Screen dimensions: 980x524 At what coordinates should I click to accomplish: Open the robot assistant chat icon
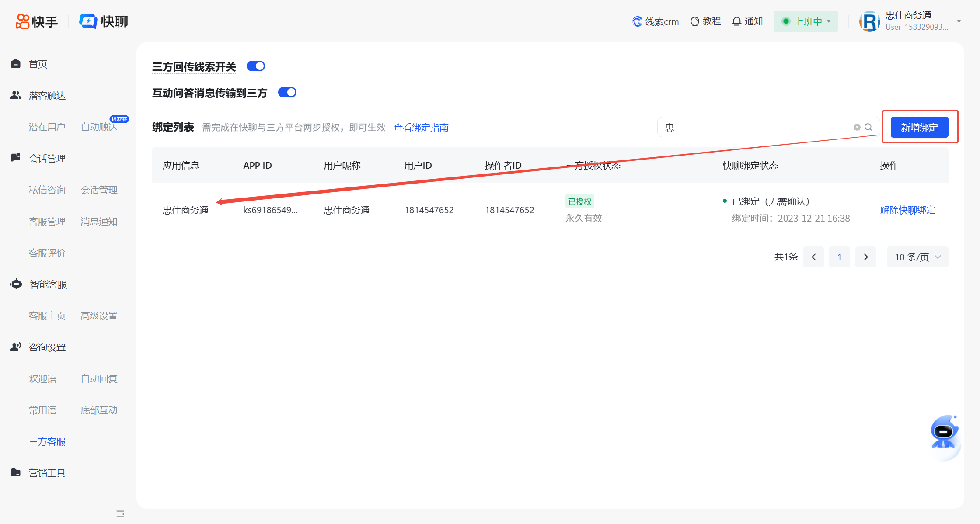pos(944,433)
